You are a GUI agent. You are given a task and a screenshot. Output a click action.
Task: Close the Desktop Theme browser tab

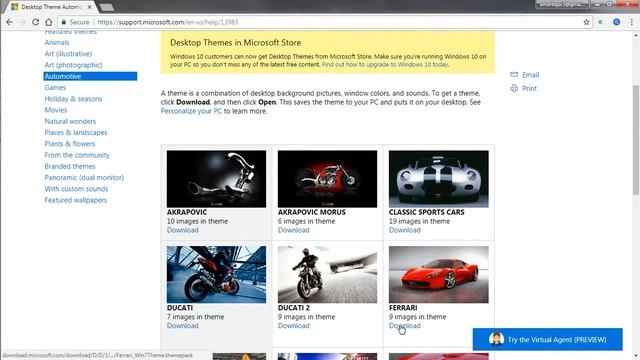coord(89,7)
